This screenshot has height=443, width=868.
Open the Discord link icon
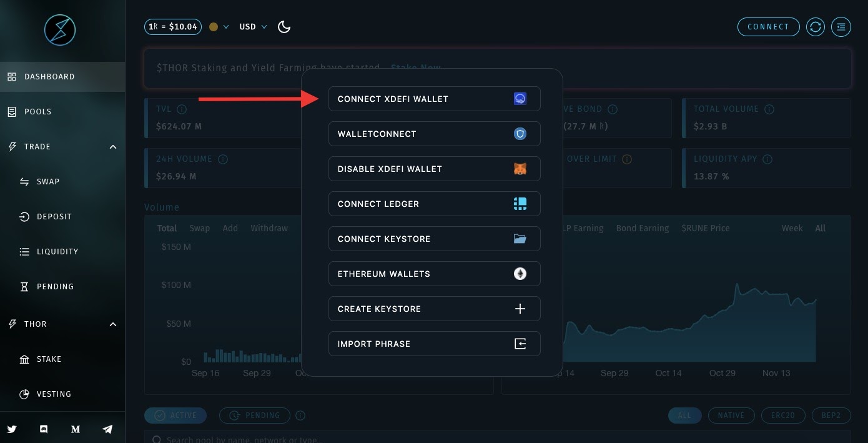[x=44, y=429]
